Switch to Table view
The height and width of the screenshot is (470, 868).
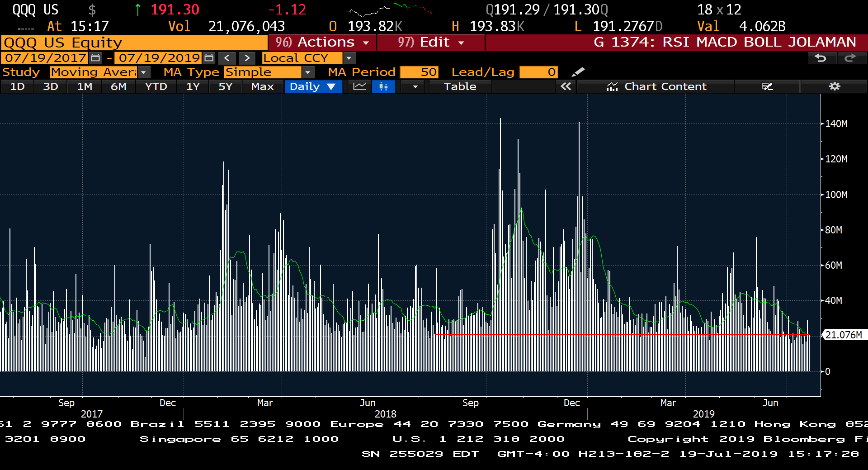[x=460, y=86]
